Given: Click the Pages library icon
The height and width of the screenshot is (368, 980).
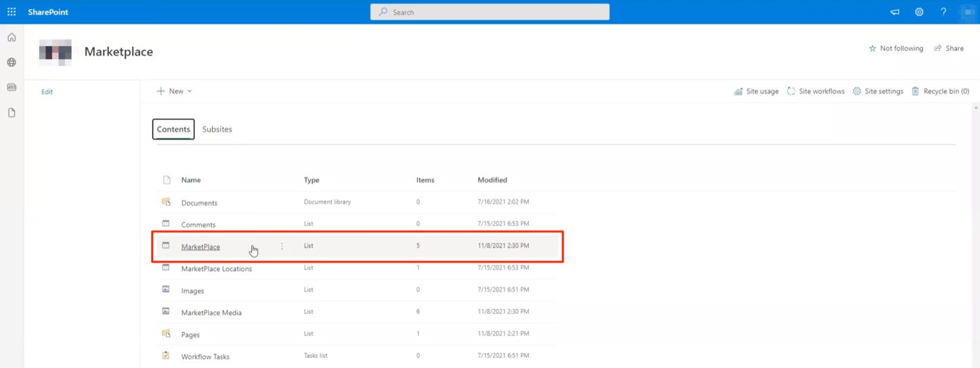Looking at the screenshot, I should (x=166, y=333).
